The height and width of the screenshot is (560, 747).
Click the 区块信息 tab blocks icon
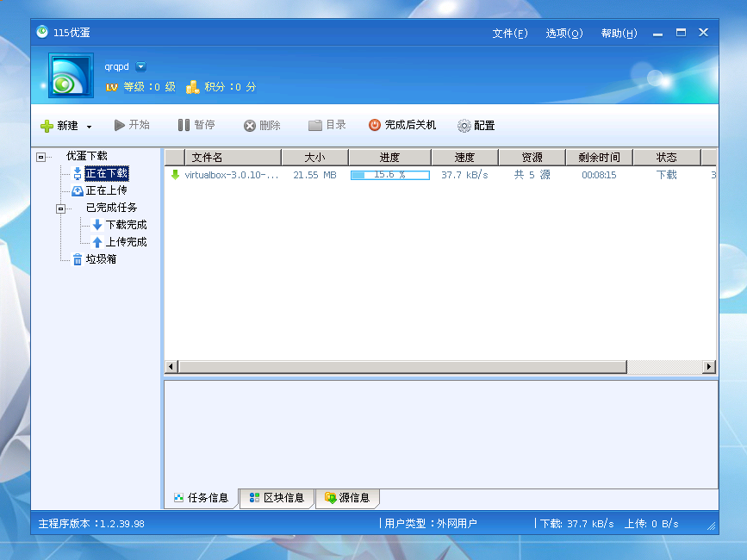click(x=254, y=498)
